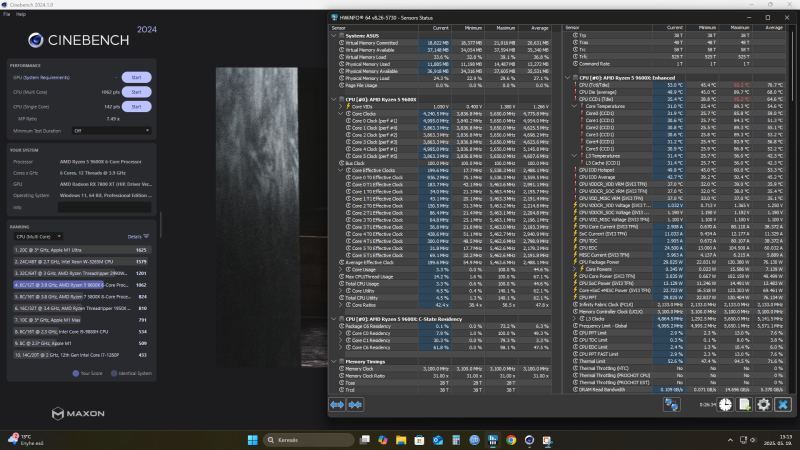Open Outlook from the taskbar

tap(438, 440)
